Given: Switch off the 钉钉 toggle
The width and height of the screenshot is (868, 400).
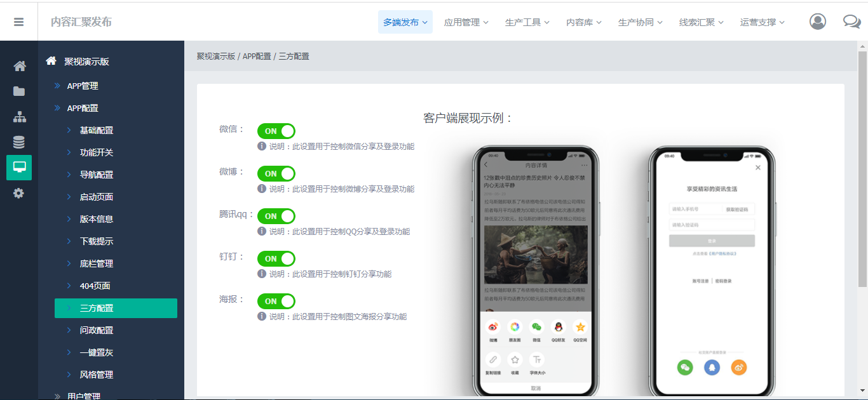Looking at the screenshot, I should [x=276, y=258].
